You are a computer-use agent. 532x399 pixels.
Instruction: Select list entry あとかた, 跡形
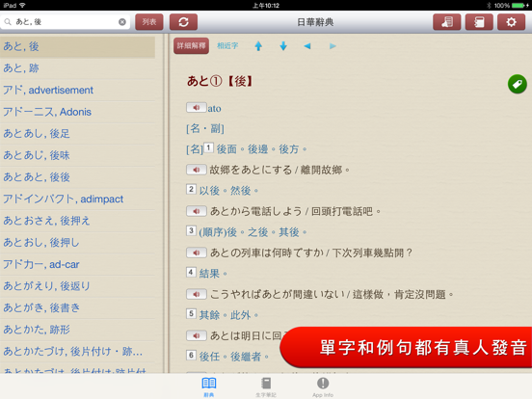77,330
